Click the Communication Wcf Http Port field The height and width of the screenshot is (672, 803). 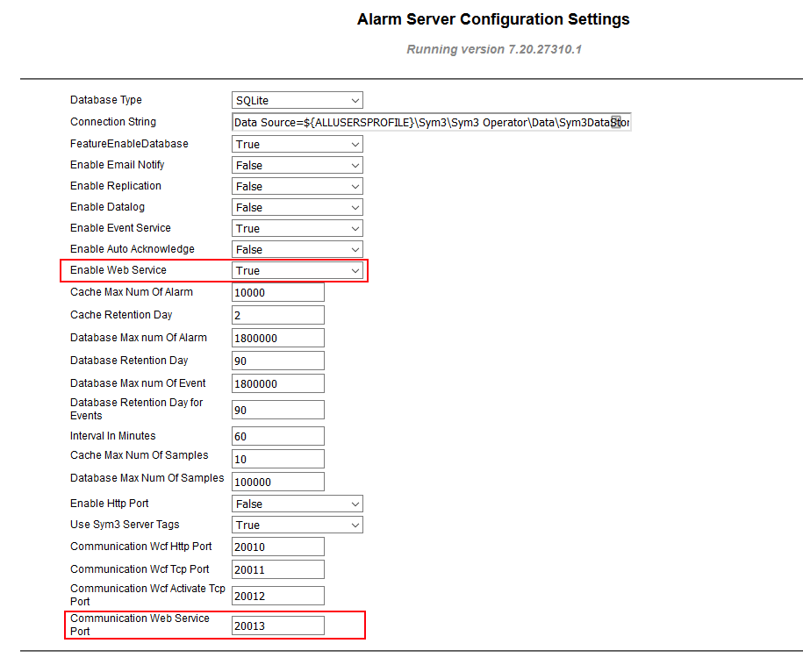(x=277, y=547)
